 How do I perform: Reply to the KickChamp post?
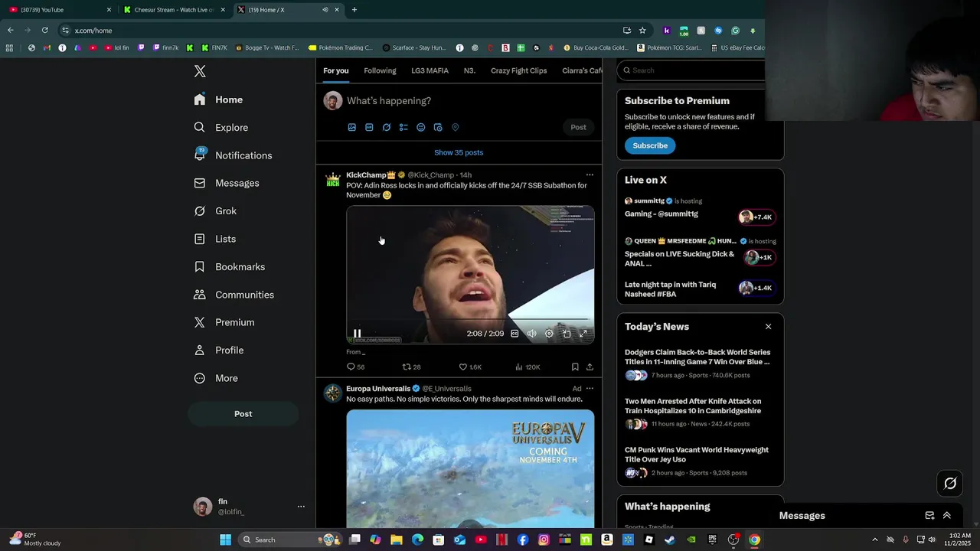355,367
